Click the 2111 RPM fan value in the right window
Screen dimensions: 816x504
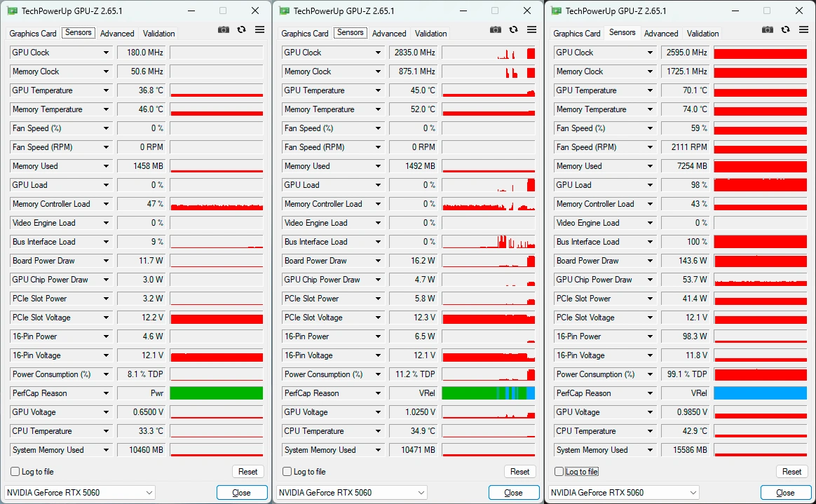[686, 147]
